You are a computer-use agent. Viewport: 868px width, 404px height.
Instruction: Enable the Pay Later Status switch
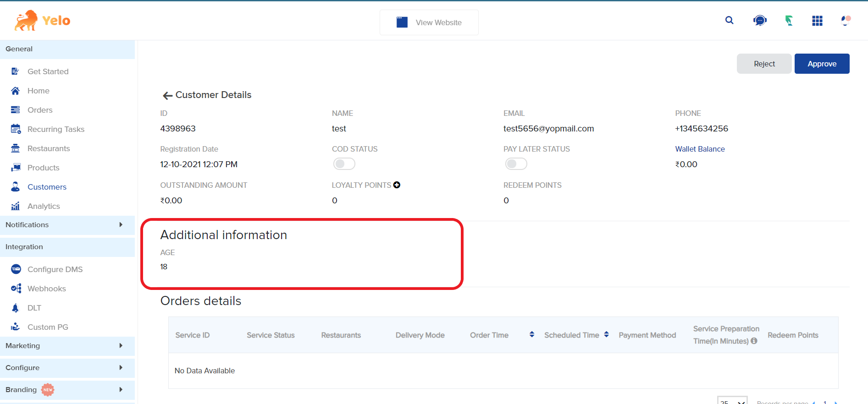coord(516,164)
